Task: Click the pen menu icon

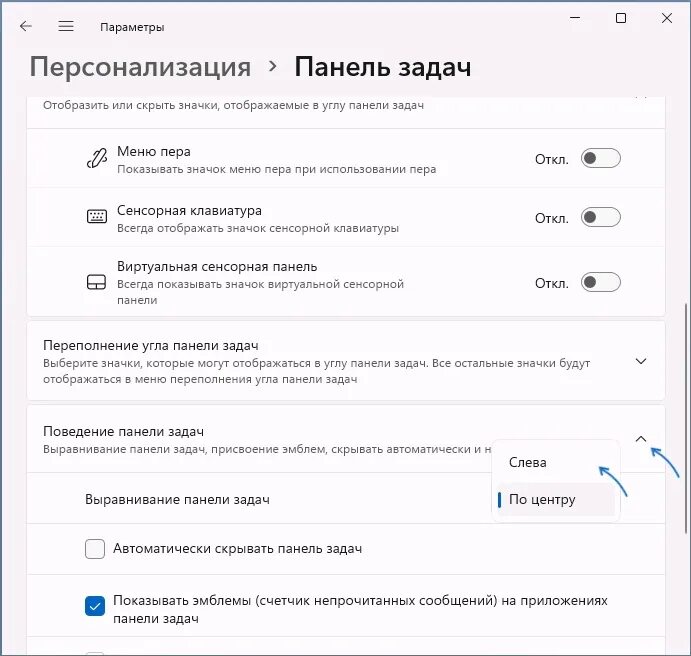Action: click(97, 159)
